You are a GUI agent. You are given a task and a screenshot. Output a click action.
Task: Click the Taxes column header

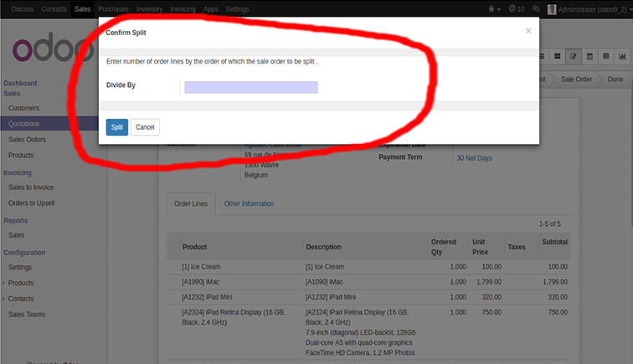517,247
